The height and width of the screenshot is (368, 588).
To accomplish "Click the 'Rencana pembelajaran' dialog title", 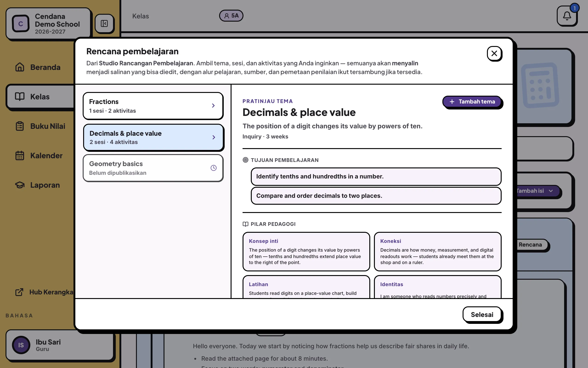I will [133, 51].
